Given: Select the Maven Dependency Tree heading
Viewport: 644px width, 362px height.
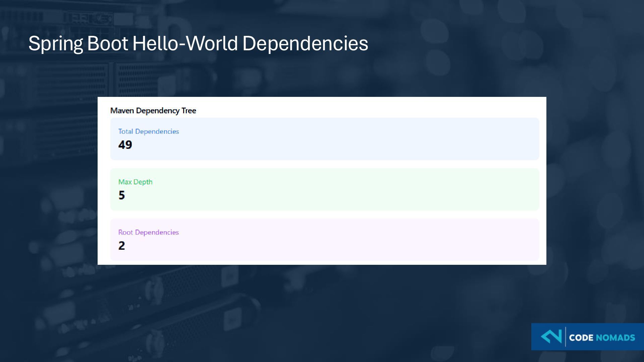Looking at the screenshot, I should click(x=153, y=111).
